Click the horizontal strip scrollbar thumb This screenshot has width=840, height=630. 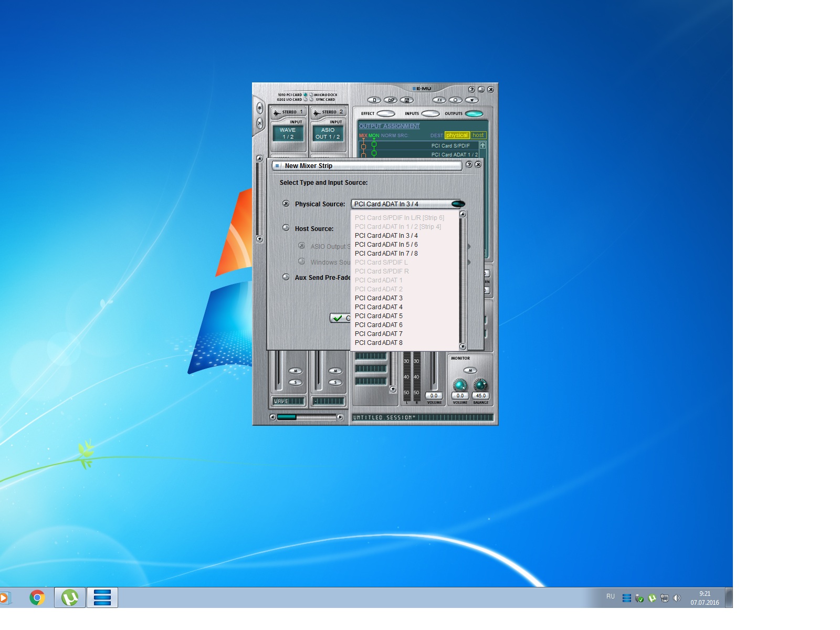click(x=287, y=417)
